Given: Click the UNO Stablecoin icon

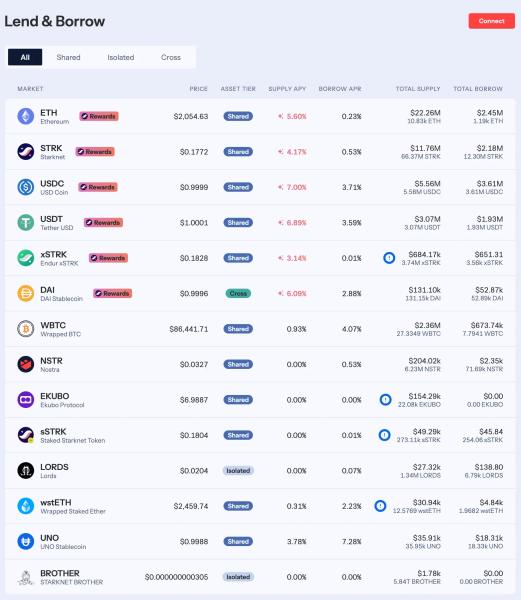Looking at the screenshot, I should point(26,541).
